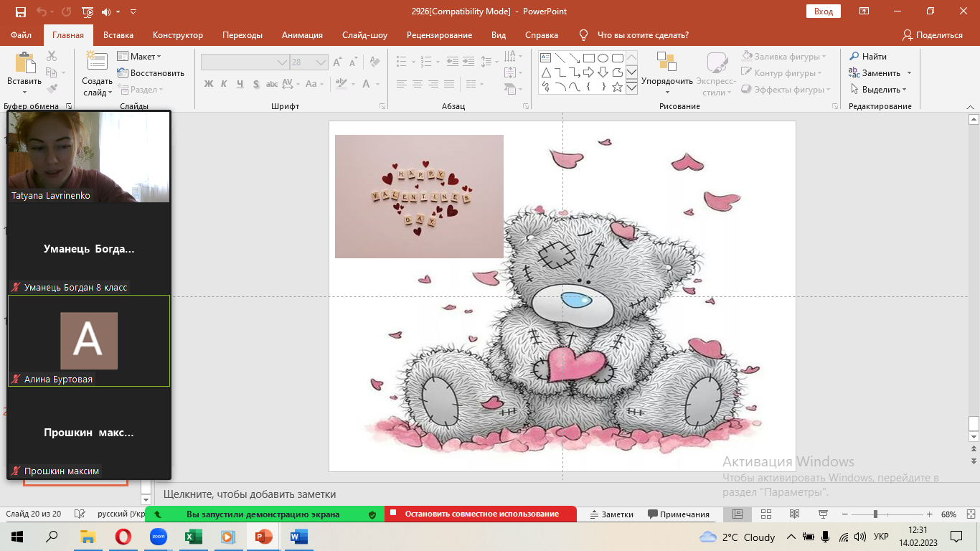Select the triangle shape
Image resolution: width=980 pixels, height=551 pixels.
[545, 72]
